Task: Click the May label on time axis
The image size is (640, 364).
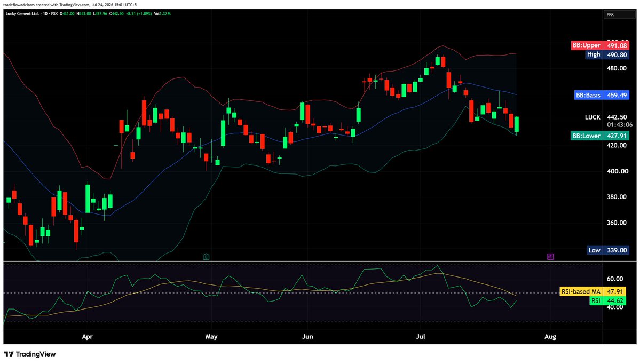Action: tap(211, 337)
